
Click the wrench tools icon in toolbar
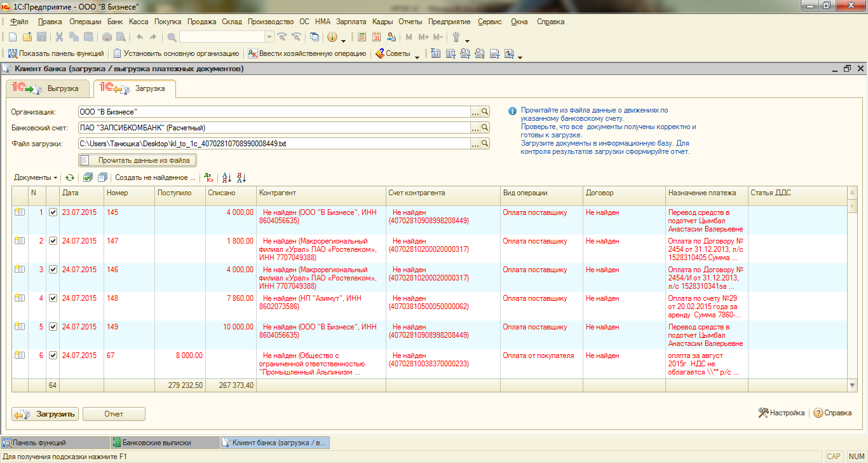[x=456, y=38]
